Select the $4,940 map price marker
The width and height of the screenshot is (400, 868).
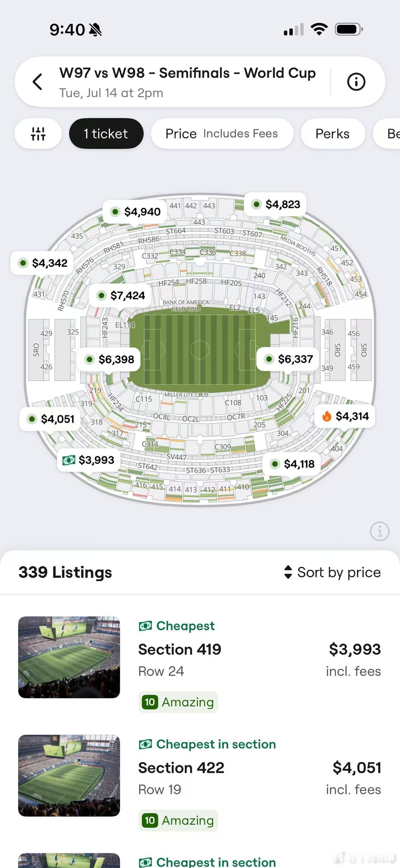click(x=135, y=212)
